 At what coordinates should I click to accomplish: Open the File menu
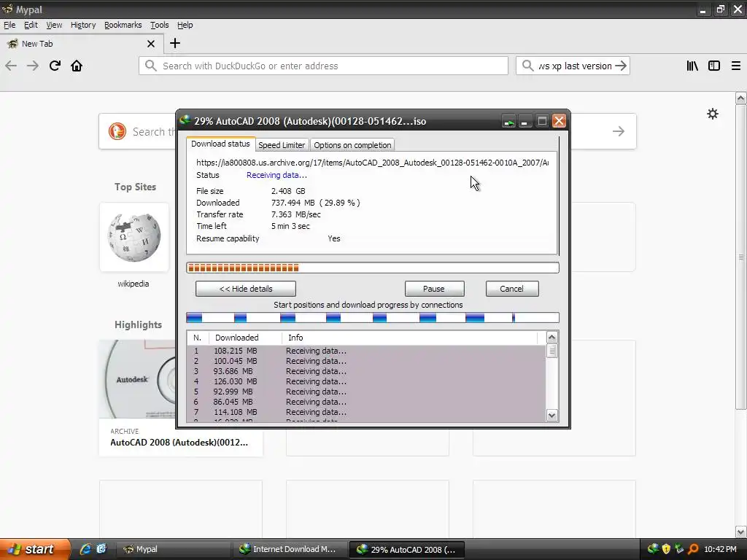[9, 25]
